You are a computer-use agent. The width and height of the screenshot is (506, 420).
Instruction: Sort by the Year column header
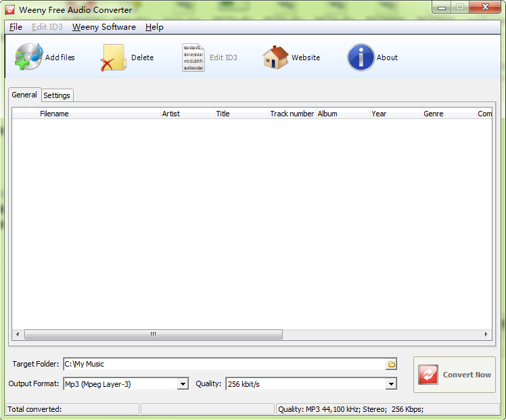click(396, 114)
